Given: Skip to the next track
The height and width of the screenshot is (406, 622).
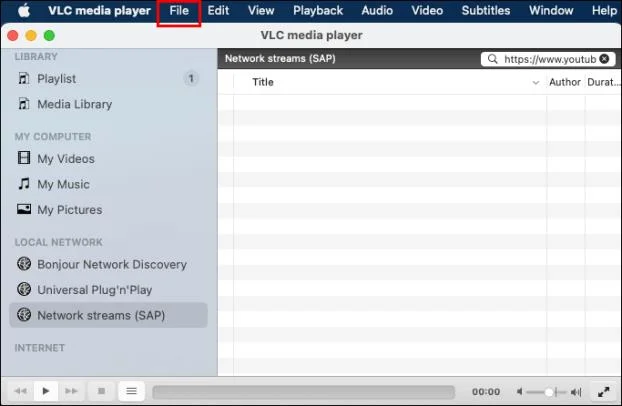Looking at the screenshot, I should pyautogui.click(x=71, y=391).
